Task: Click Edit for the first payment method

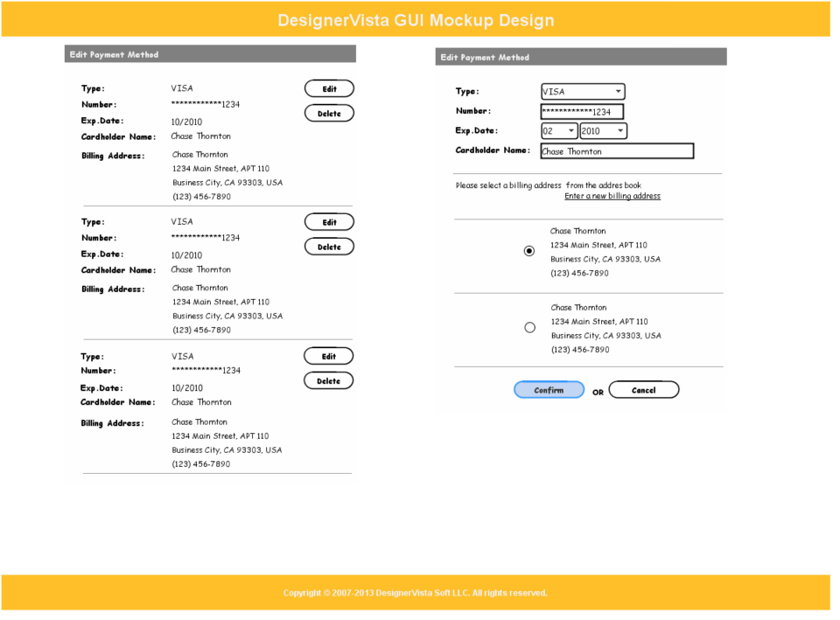Action: (329, 89)
